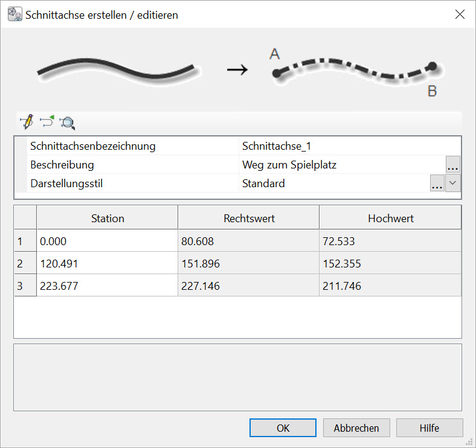Click the Rechtswert column header
This screenshot has width=476, height=448.
coord(249,219)
